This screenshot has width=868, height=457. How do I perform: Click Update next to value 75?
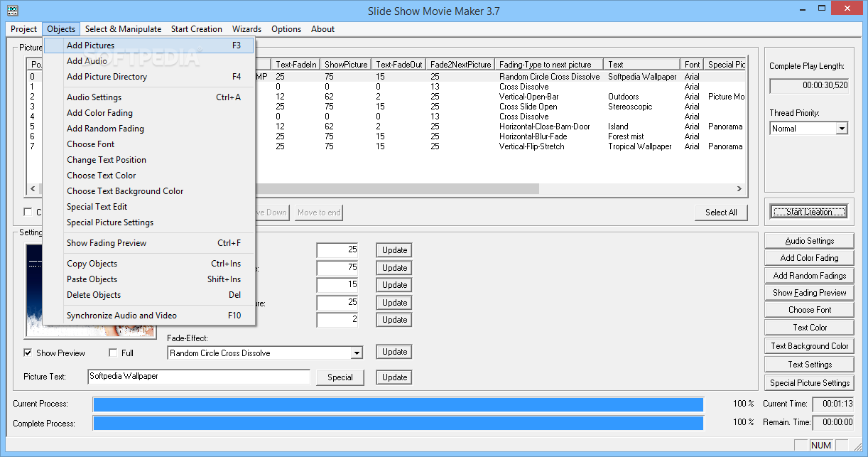click(394, 268)
